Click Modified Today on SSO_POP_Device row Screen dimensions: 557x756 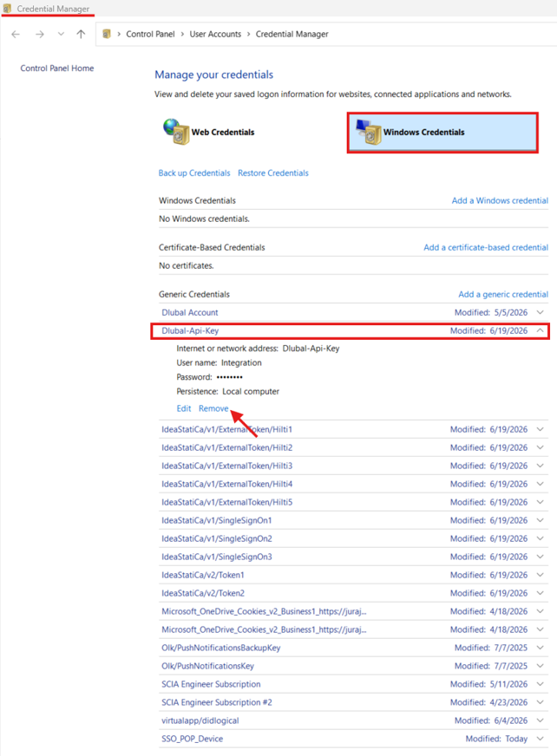[x=496, y=739]
